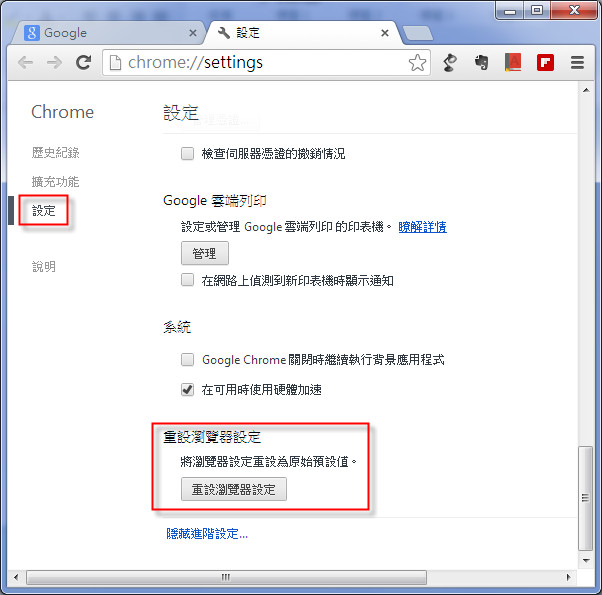602x595 pixels.
Task: Click the vertical scrollbar up arrow
Action: [x=586, y=90]
